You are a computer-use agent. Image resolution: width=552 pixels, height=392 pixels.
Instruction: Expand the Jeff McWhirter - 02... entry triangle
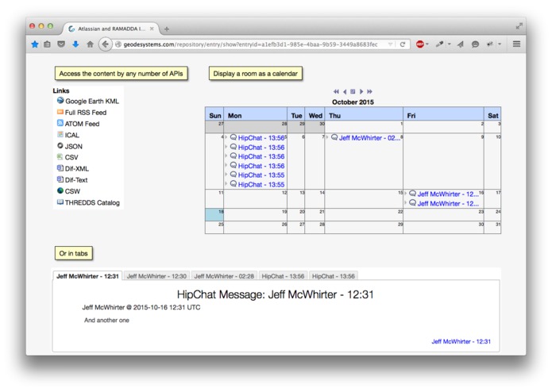coord(327,137)
